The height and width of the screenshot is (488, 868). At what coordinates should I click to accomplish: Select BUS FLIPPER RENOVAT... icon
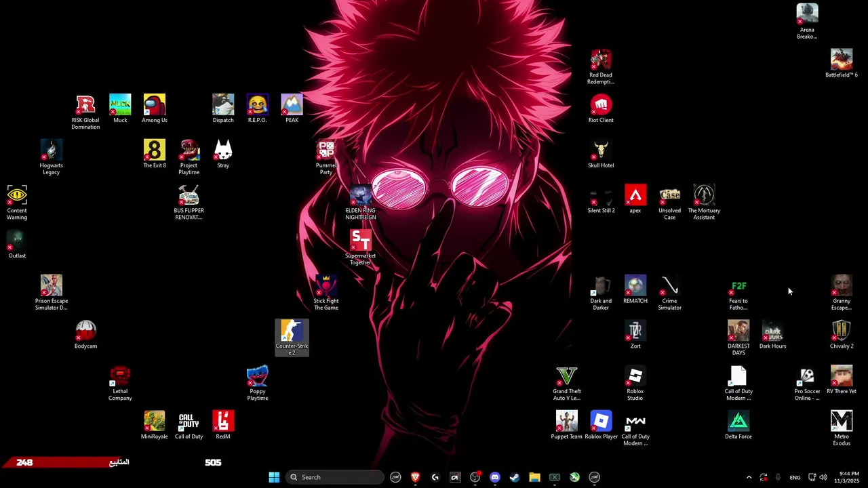(189, 203)
